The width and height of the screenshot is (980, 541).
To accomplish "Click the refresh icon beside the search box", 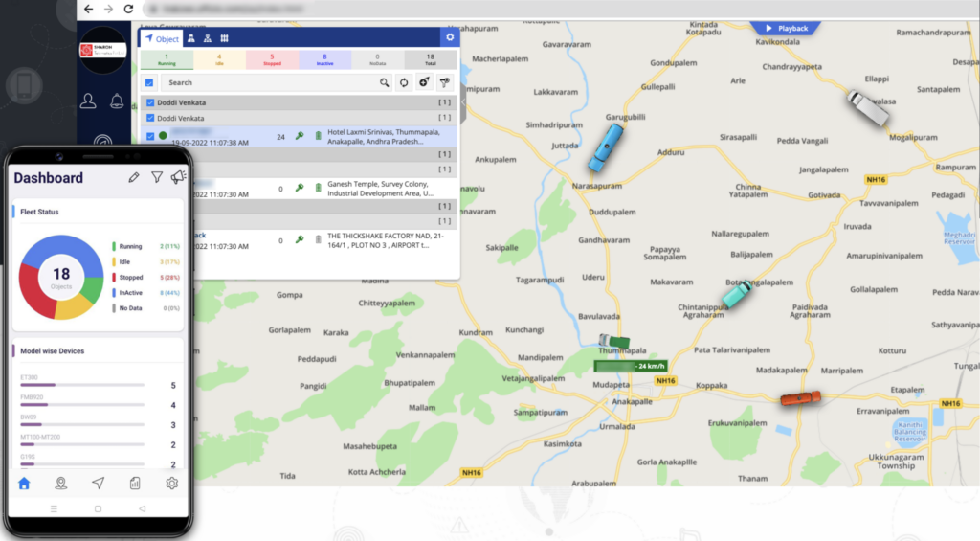I will coord(404,83).
